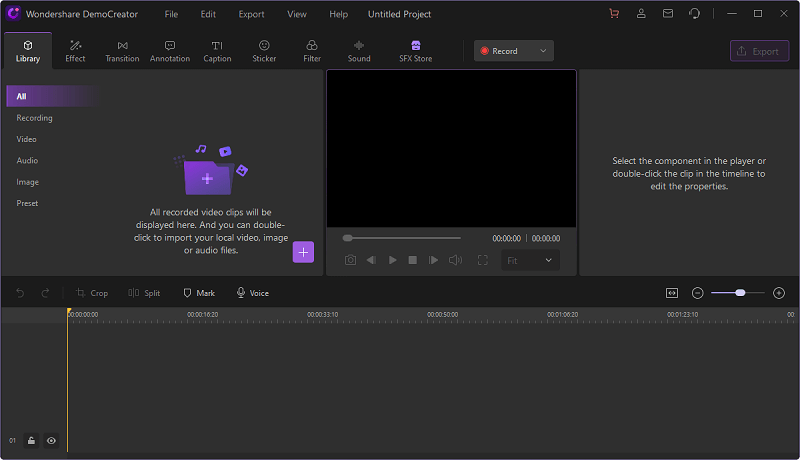Select the Image library category
This screenshot has width=800, height=460.
click(x=28, y=182)
